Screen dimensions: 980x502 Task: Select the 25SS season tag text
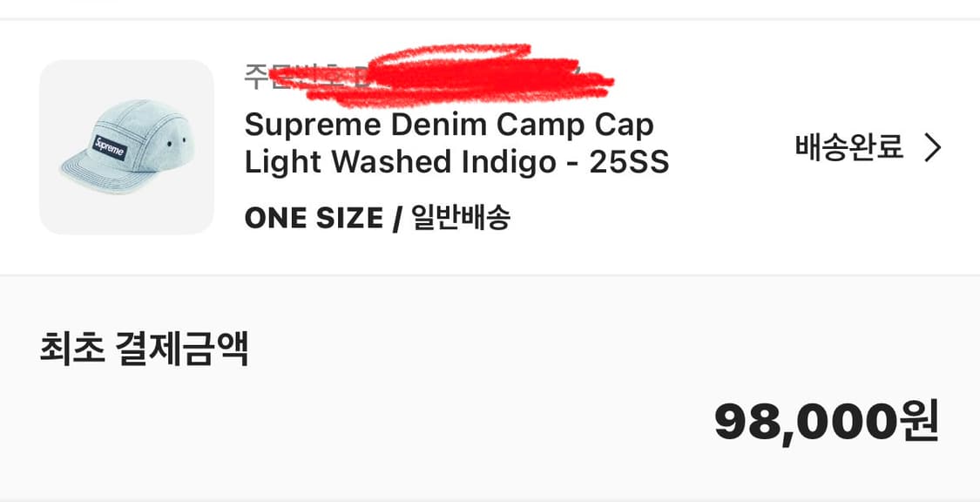point(629,163)
